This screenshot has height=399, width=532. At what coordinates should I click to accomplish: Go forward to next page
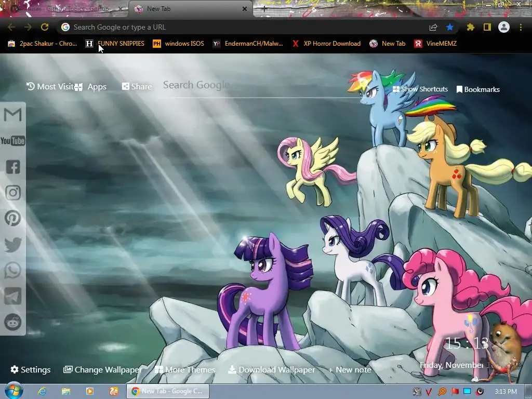(x=28, y=27)
